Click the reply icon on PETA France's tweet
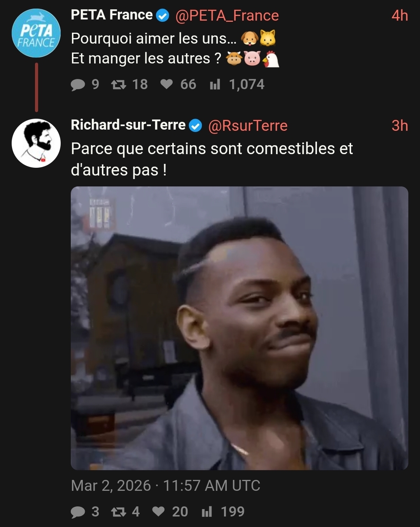 [x=78, y=84]
